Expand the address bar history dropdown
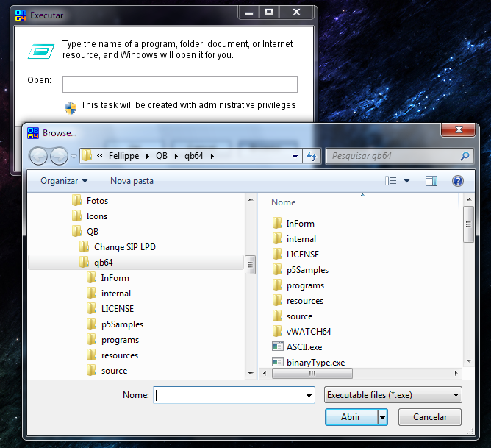The width and height of the screenshot is (491, 448). pyautogui.click(x=295, y=156)
